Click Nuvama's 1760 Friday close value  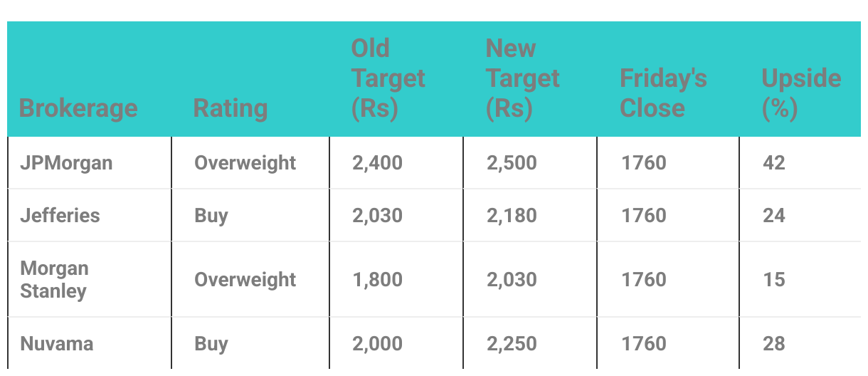[x=644, y=344]
